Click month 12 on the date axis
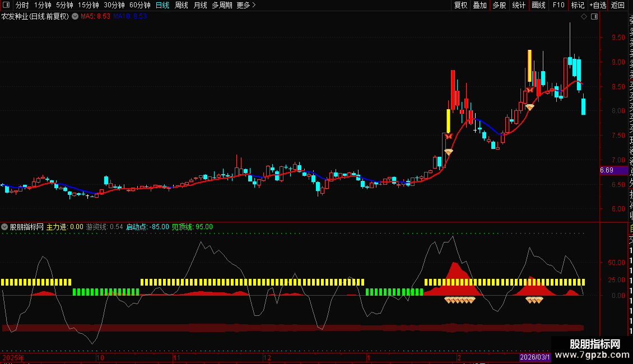This screenshot has width=633, height=364. [267, 357]
